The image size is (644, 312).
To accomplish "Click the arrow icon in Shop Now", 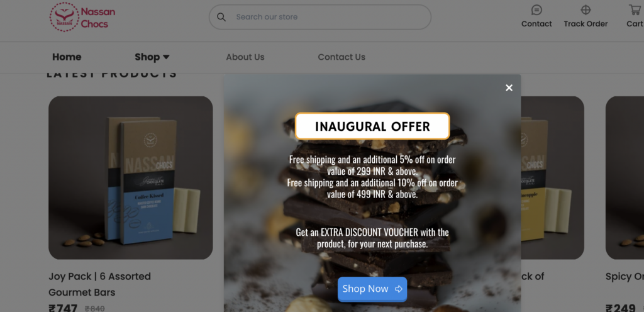I will (x=398, y=289).
